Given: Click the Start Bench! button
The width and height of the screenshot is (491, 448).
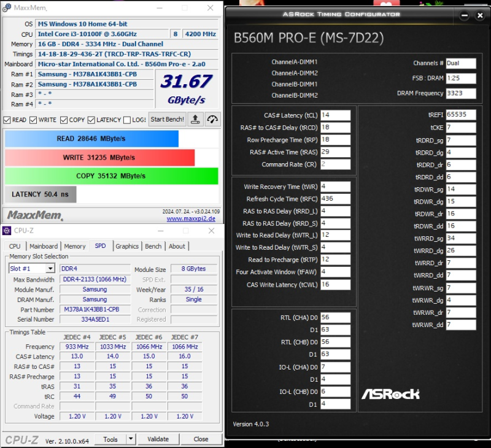Looking at the screenshot, I should [x=167, y=119].
